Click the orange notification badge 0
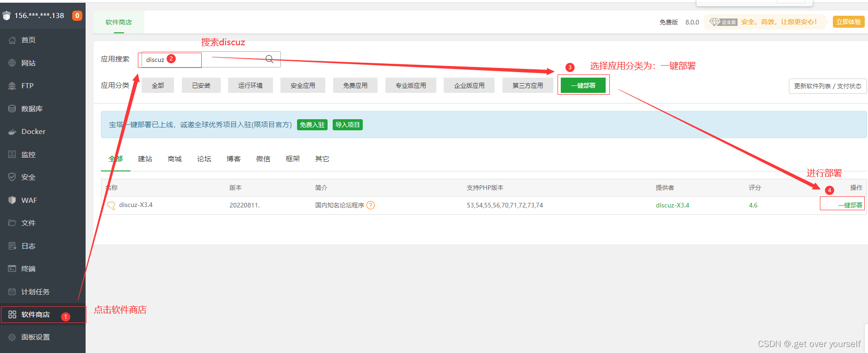 pyautogui.click(x=77, y=16)
